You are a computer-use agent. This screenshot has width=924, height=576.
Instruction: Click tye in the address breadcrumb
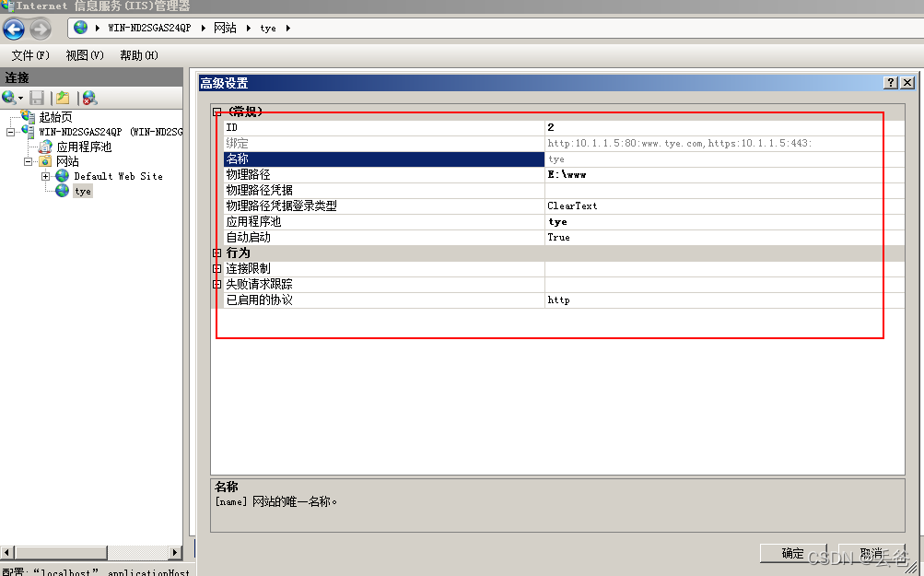coord(268,29)
